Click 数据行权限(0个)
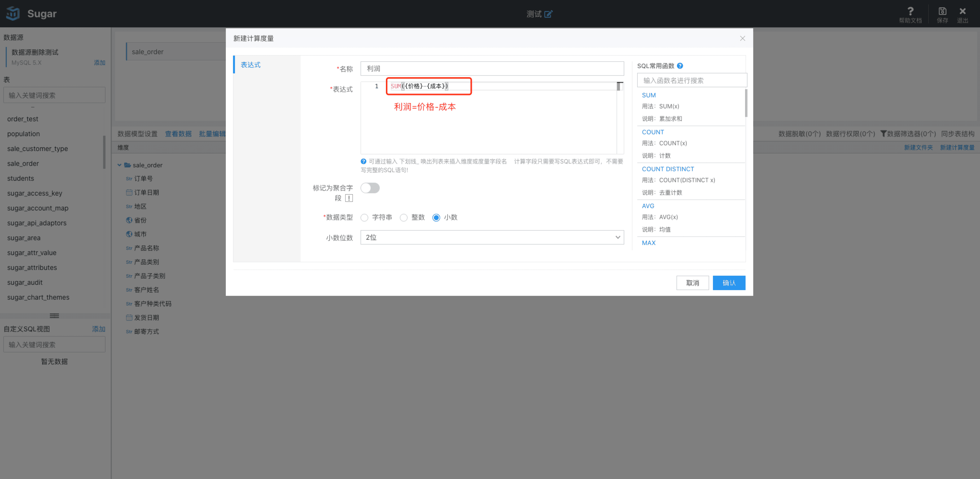980x479 pixels. 850,134
